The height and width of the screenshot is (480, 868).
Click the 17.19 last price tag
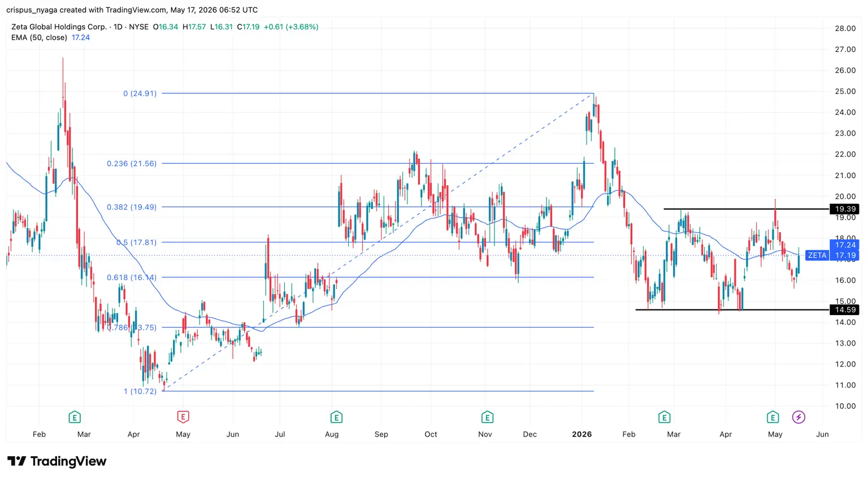click(x=844, y=255)
